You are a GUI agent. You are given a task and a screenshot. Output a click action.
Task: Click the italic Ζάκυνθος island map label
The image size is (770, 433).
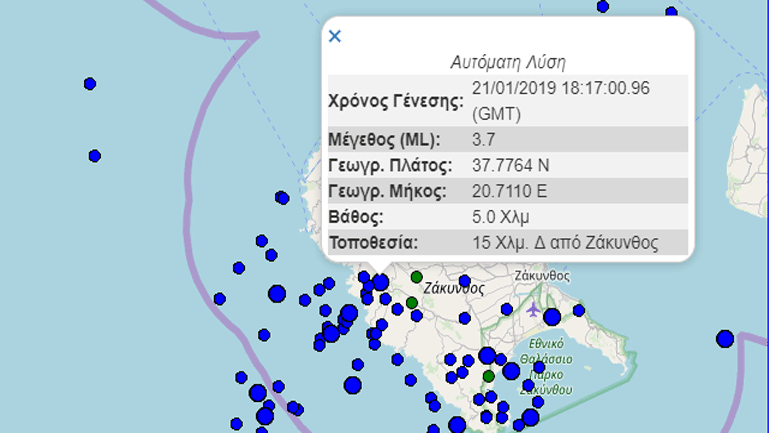click(x=454, y=289)
